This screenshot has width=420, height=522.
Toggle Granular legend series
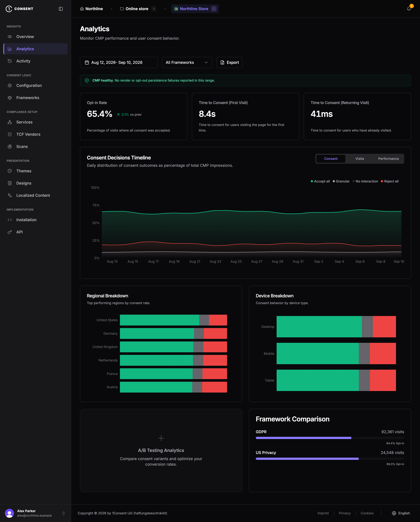341,181
